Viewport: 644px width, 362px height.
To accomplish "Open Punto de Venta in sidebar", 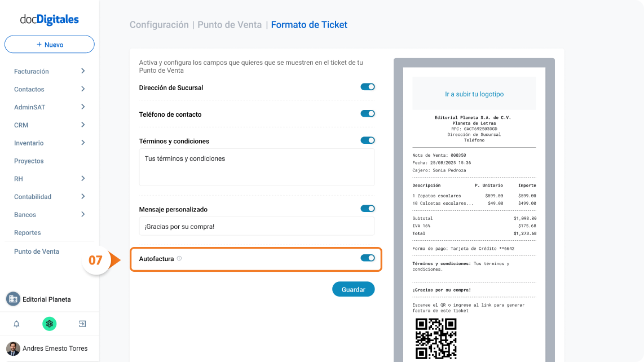I will (x=37, y=251).
